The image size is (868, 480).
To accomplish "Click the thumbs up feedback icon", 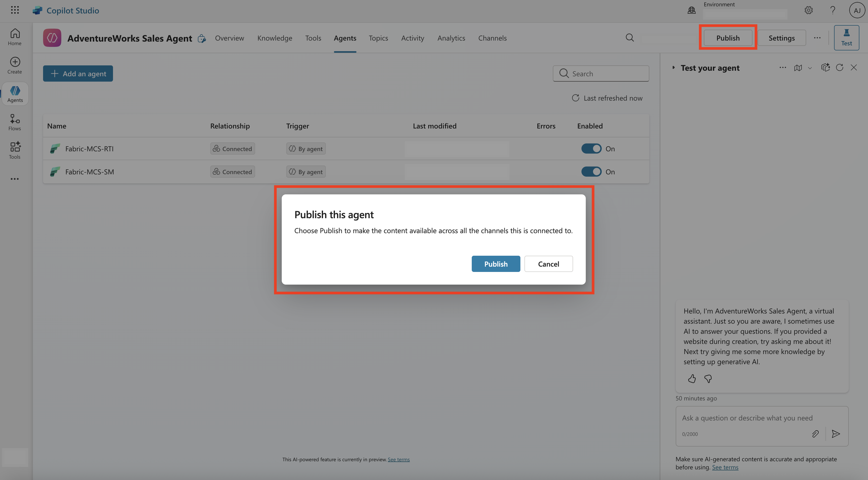I will 692,379.
